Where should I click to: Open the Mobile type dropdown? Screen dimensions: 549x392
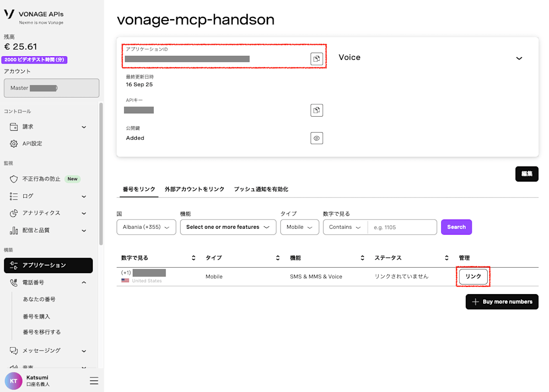coord(300,227)
